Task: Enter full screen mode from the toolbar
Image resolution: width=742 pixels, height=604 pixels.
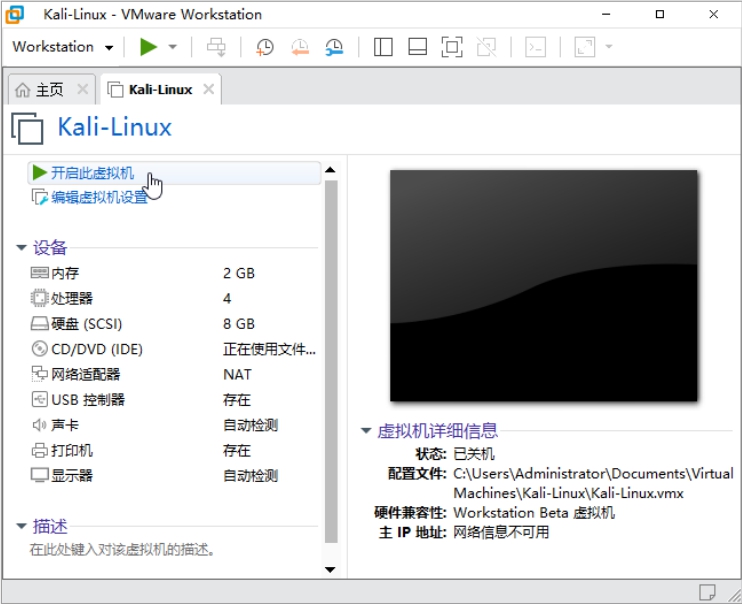Action: [452, 47]
